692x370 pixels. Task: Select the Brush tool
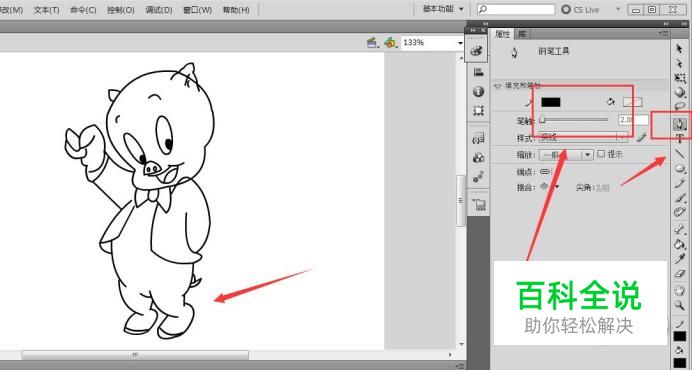click(680, 197)
